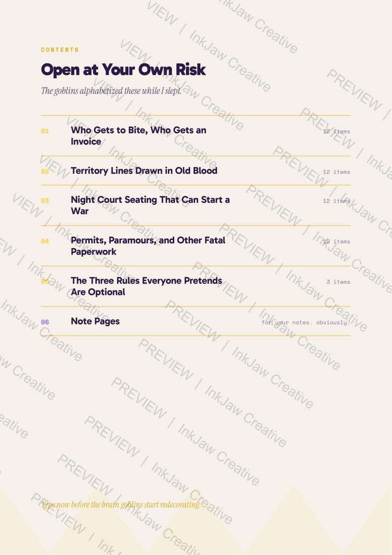The image size is (392, 555).
Task: Click section number 01
Action: (x=45, y=131)
